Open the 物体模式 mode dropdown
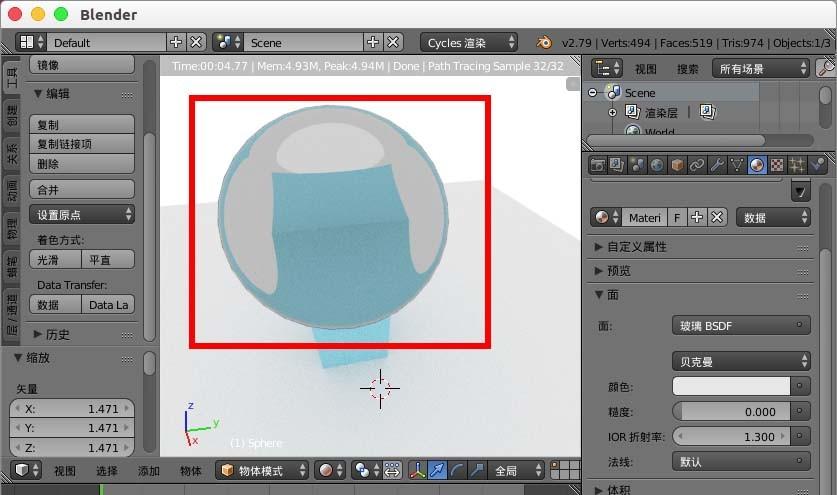Viewport: 837px width, 495px height. pyautogui.click(x=262, y=470)
